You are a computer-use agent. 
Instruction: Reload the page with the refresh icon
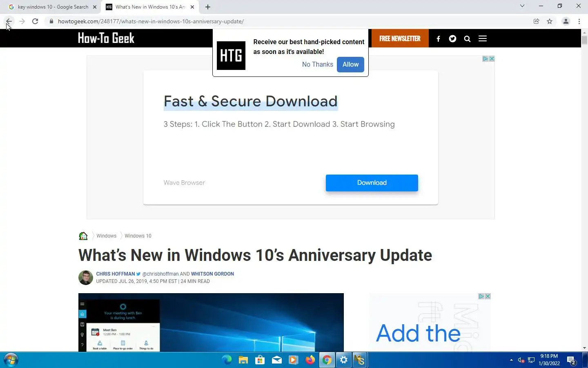click(35, 21)
